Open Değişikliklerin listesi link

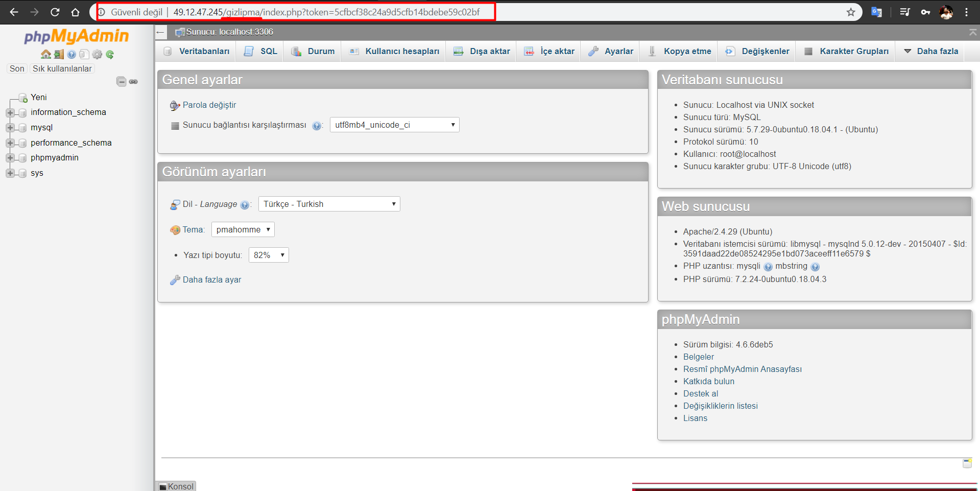[x=721, y=406]
